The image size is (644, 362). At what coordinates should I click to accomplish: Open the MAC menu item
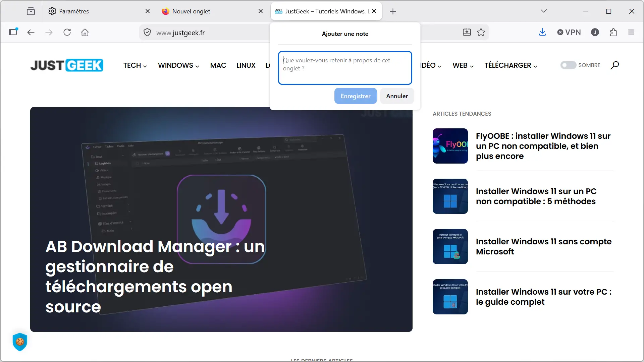point(218,65)
